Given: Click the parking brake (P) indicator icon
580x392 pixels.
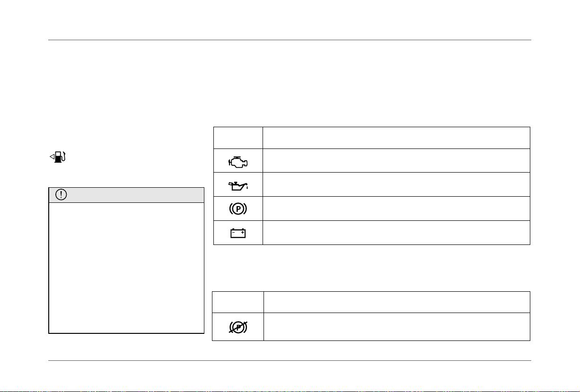Looking at the screenshot, I should tap(238, 209).
